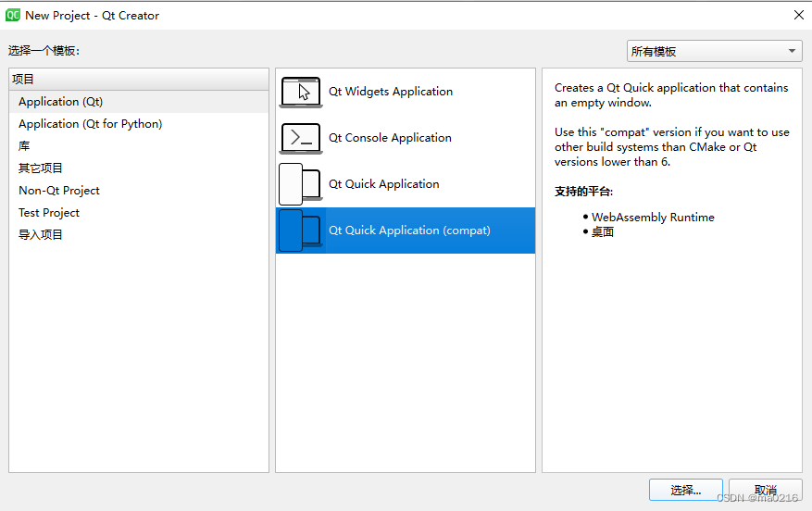Open the 所有模板 template filter dropdown

(714, 51)
